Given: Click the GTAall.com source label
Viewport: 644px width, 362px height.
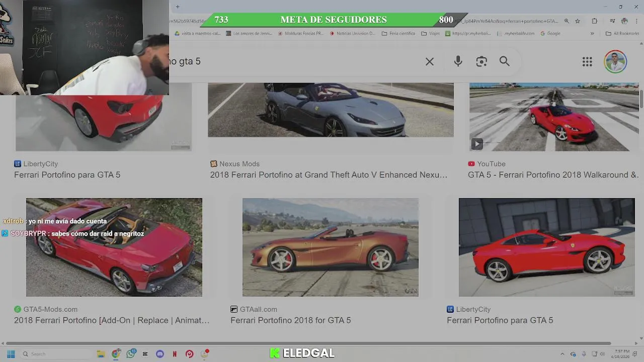Looking at the screenshot, I should [x=254, y=309].
